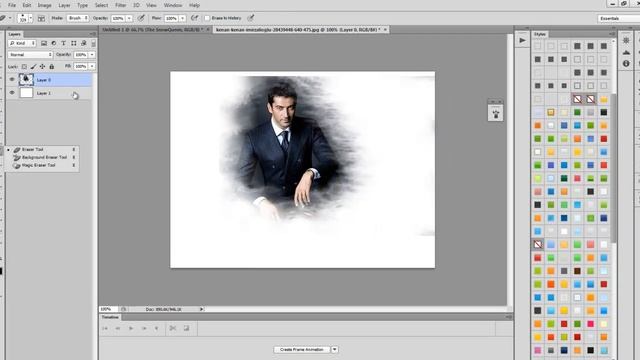Image resolution: width=640 pixels, height=360 pixels.
Task: Open the Layers panel flyout menu
Action: pyautogui.click(x=93, y=34)
